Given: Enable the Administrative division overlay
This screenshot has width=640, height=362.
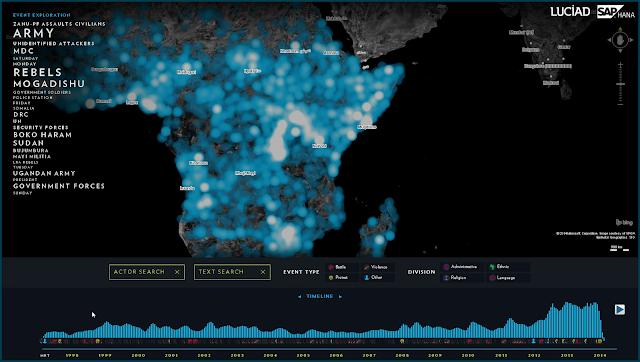Looking at the screenshot, I should pos(462,267).
